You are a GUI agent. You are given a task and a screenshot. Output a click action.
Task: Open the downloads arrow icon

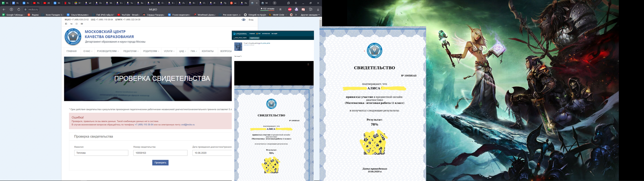(x=318, y=9)
